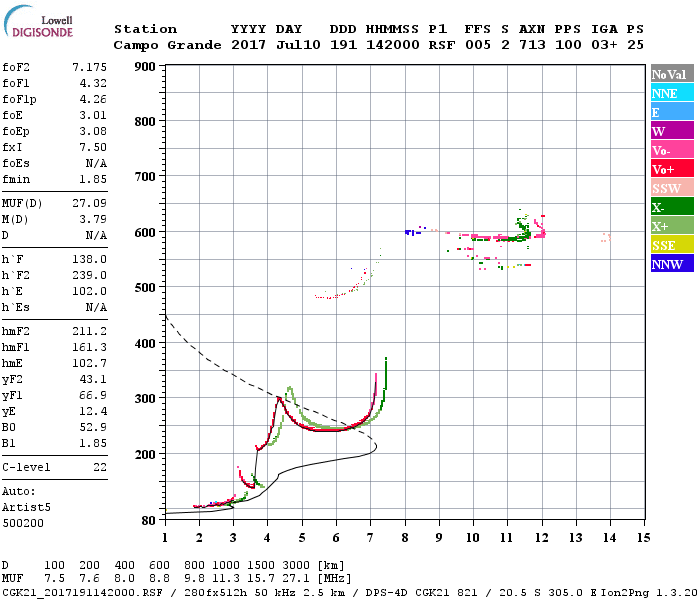Select the X+ light green legend swatch

point(672,225)
